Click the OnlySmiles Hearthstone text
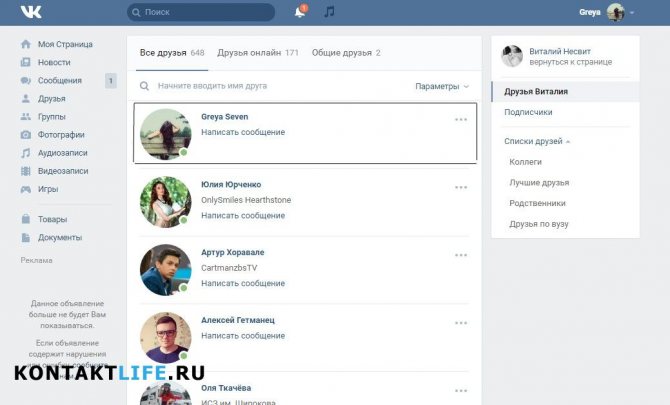The width and height of the screenshot is (670, 405). pos(246,200)
